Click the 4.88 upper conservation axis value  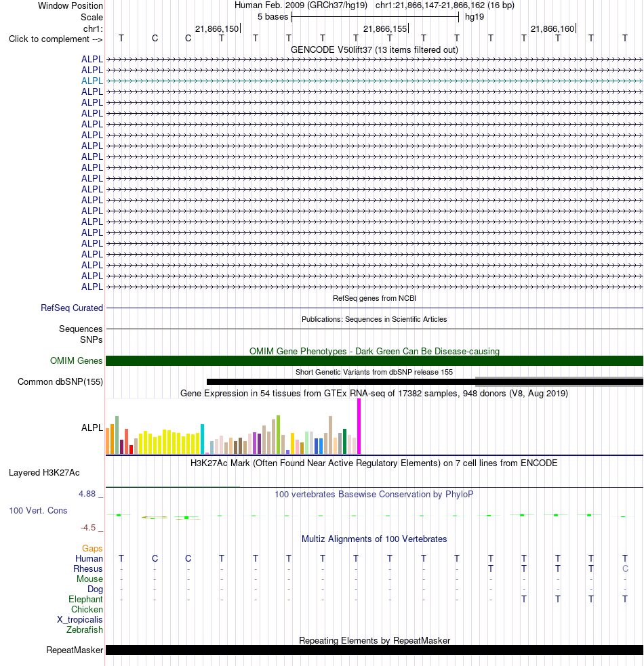[x=87, y=493]
